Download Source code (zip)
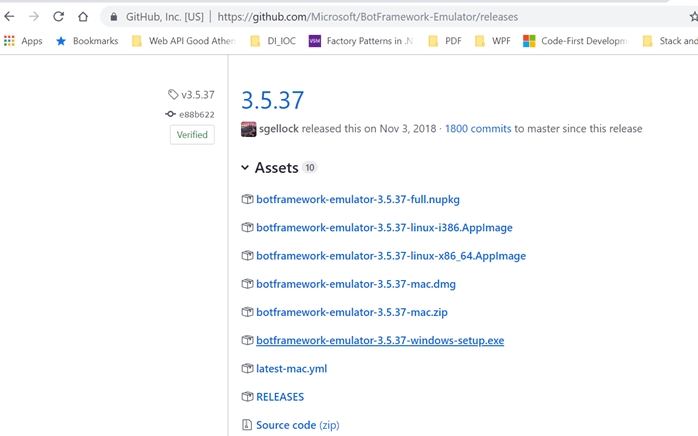Image resolution: width=698 pixels, height=436 pixels. (298, 425)
